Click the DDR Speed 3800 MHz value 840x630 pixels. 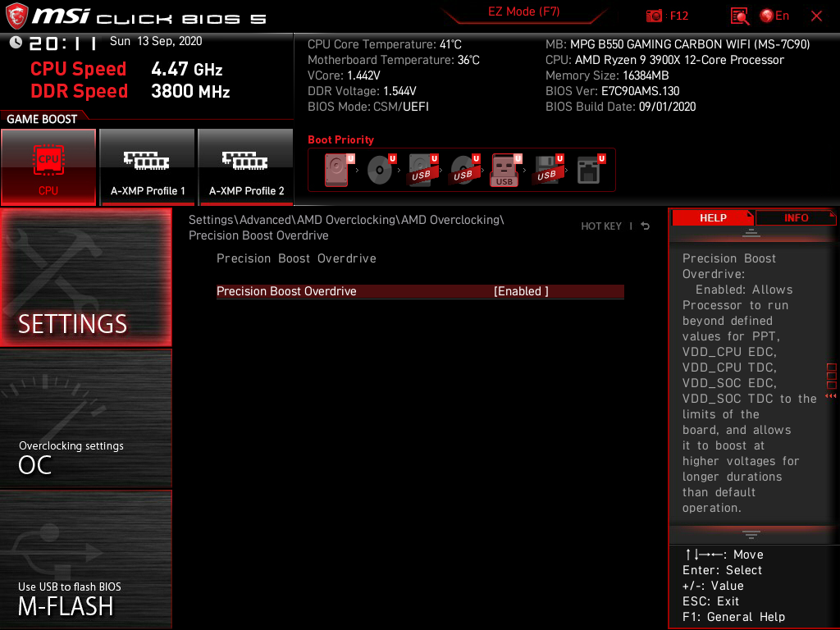coord(190,91)
